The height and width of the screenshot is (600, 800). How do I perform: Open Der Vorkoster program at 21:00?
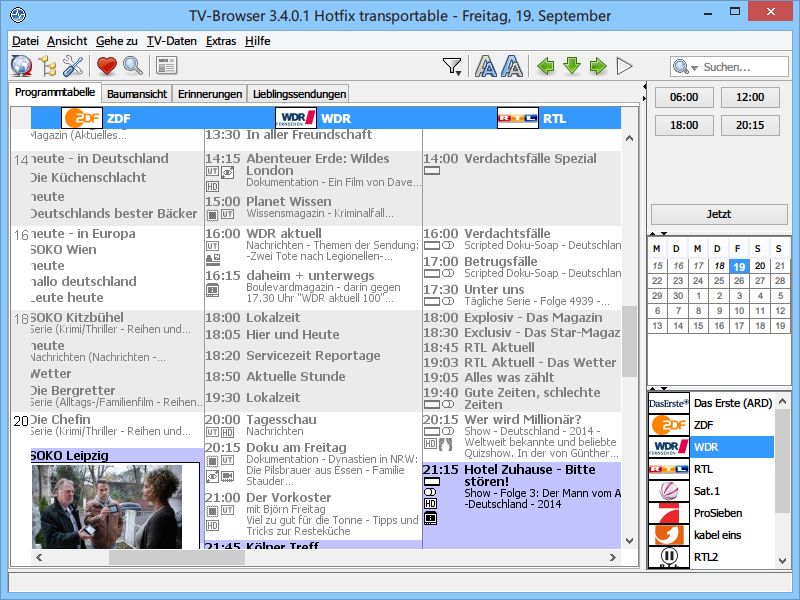[x=313, y=515]
